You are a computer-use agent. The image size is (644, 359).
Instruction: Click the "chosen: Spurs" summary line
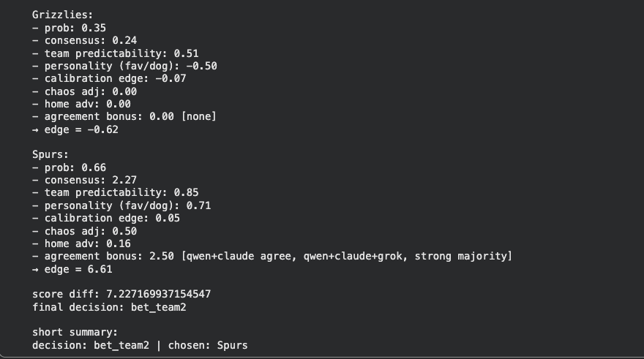coord(140,345)
